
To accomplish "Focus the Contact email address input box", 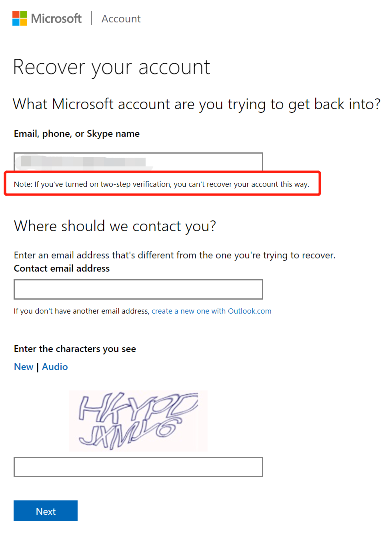I will pyautogui.click(x=138, y=289).
